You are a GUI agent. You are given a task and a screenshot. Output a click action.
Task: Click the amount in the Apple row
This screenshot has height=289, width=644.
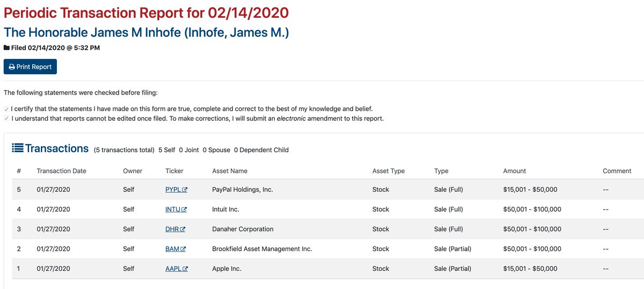(530, 269)
